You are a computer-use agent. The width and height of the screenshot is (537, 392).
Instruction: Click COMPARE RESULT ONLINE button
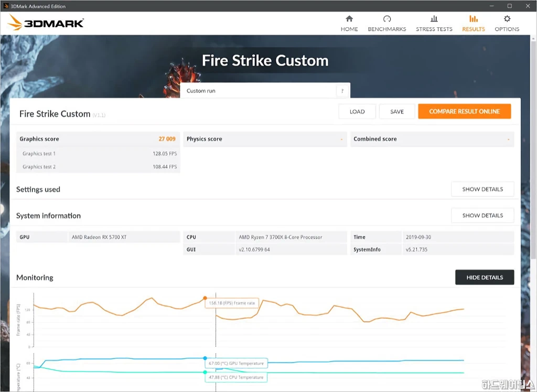pos(465,112)
